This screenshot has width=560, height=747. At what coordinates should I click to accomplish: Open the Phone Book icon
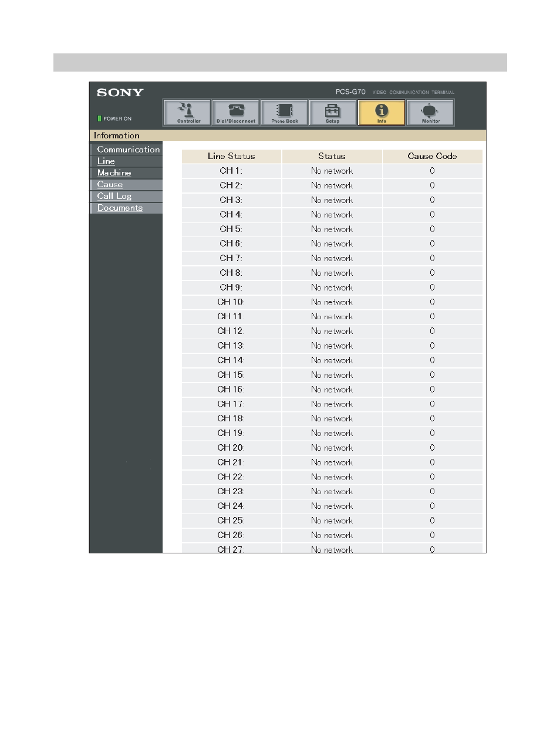285,113
